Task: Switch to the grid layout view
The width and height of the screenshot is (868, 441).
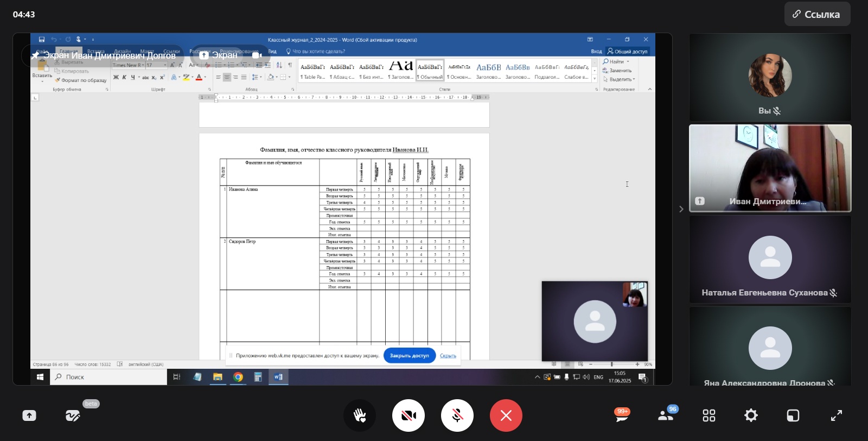Action: [x=709, y=415]
